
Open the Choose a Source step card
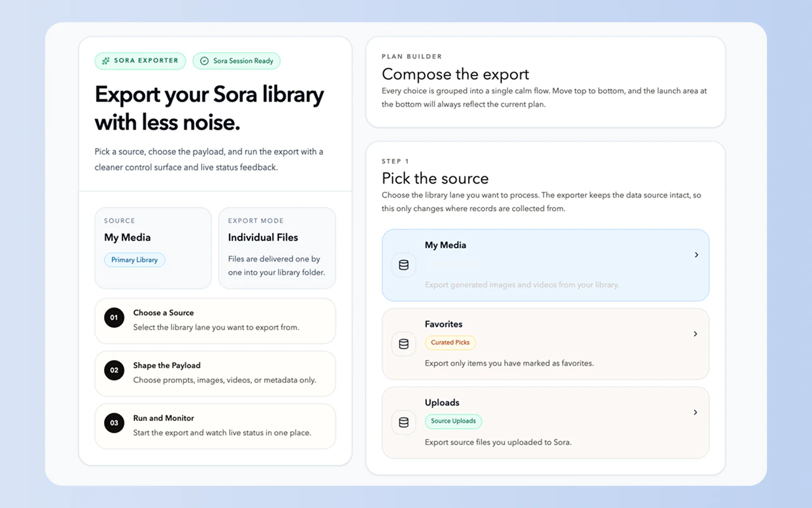coord(215,321)
